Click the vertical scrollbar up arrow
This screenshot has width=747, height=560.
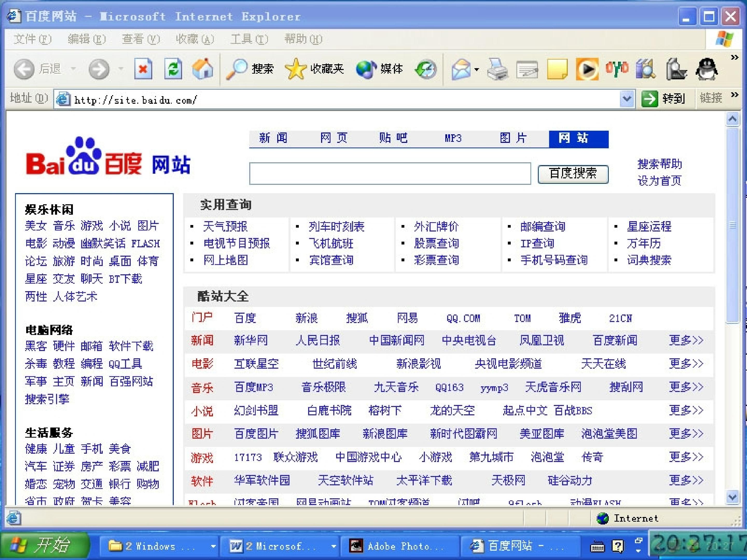tap(732, 119)
